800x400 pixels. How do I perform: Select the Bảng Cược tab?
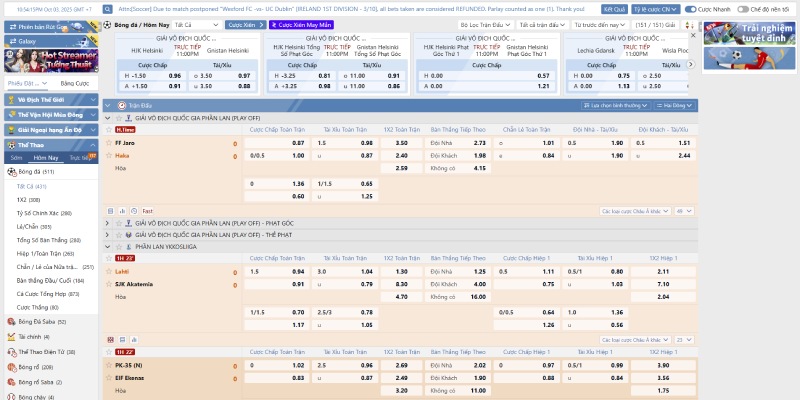pyautogui.click(x=74, y=83)
